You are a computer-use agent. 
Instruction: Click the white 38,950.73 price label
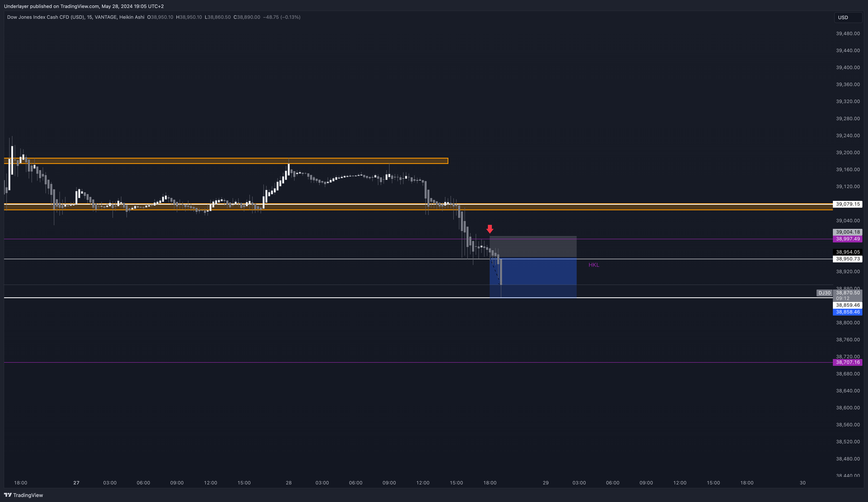click(848, 259)
